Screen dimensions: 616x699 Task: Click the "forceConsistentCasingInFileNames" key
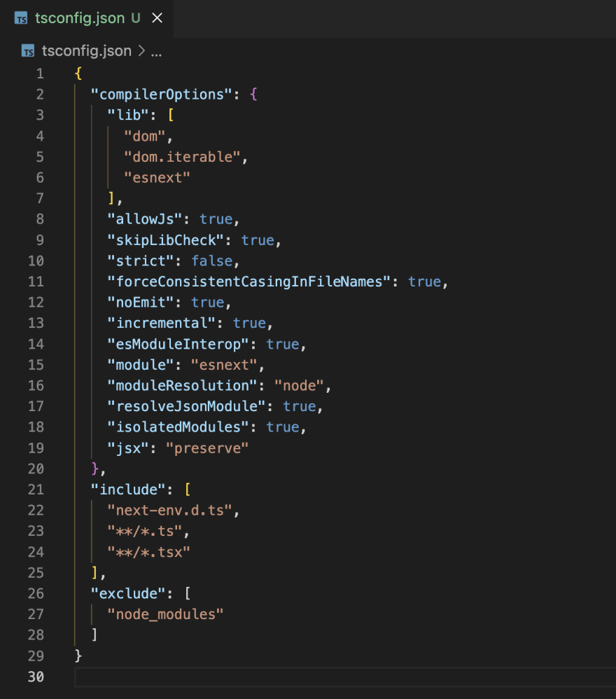click(249, 282)
